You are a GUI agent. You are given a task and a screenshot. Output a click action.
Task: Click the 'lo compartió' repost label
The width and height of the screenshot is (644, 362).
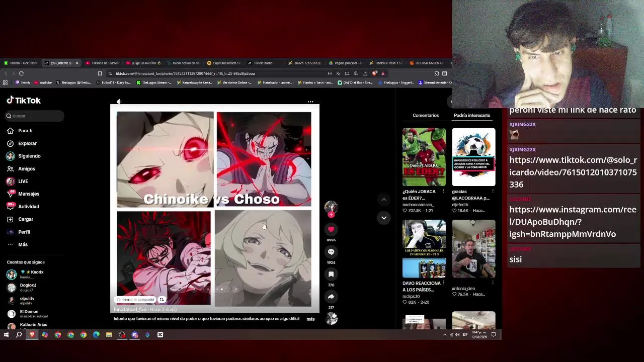click(135, 300)
